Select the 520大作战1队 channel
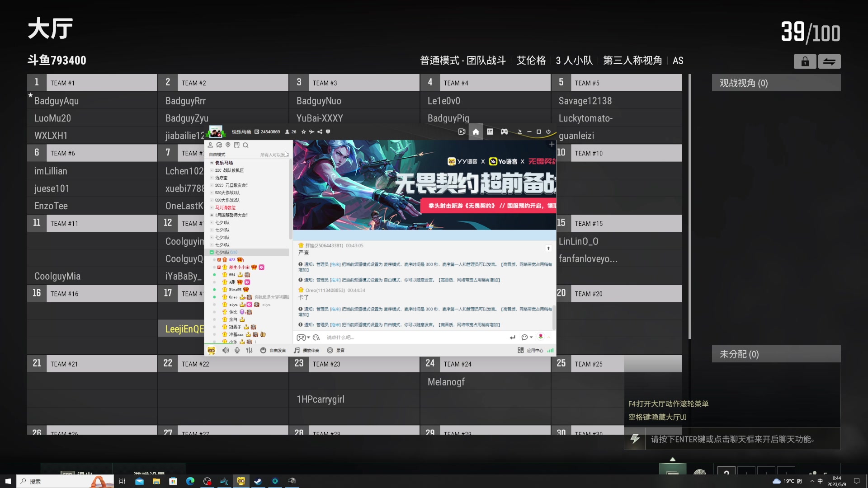Viewport: 868px width, 488px height. point(227,192)
